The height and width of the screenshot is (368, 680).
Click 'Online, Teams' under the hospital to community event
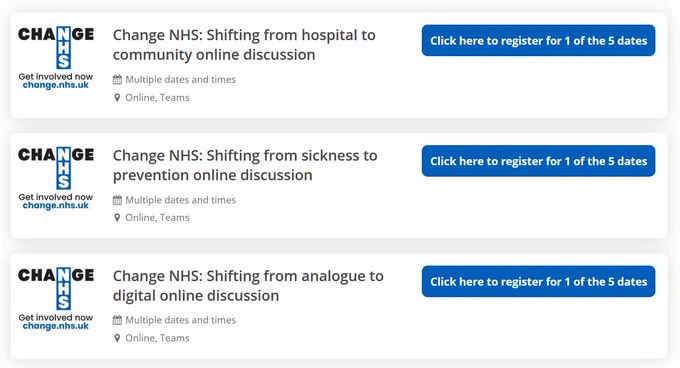click(x=157, y=98)
